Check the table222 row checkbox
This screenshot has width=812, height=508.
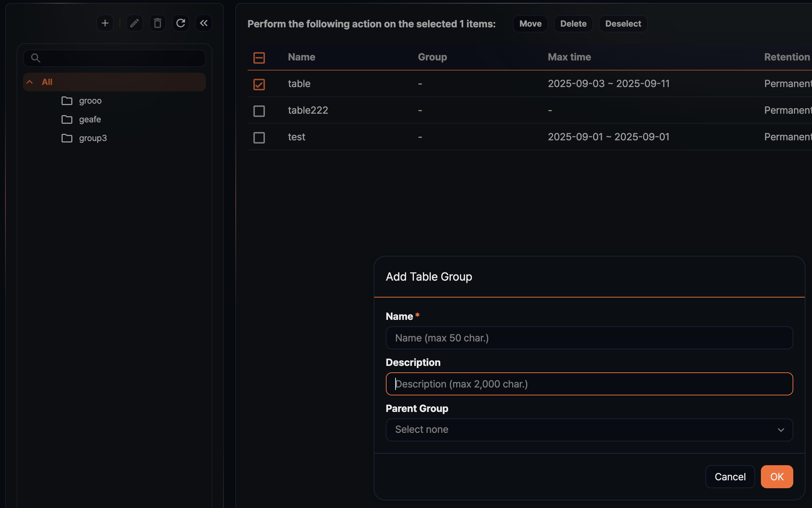pos(259,111)
